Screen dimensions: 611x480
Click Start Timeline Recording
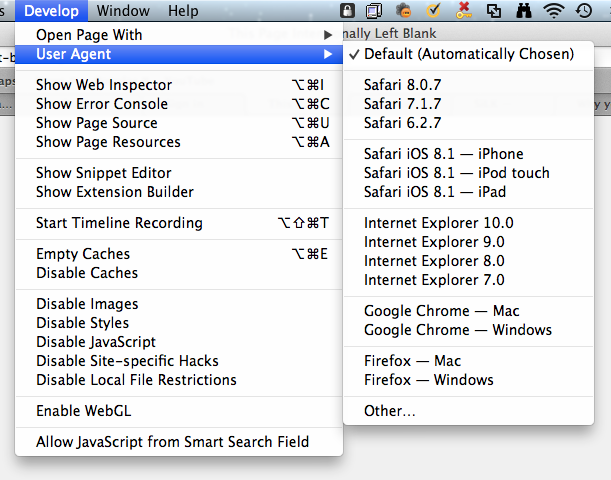[179, 222]
